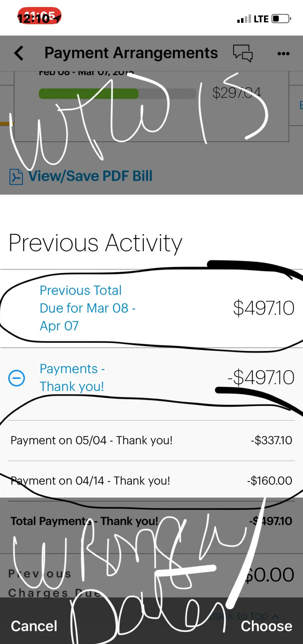
Task: Collapse the Payments section with minus icon
Action: coord(16,378)
